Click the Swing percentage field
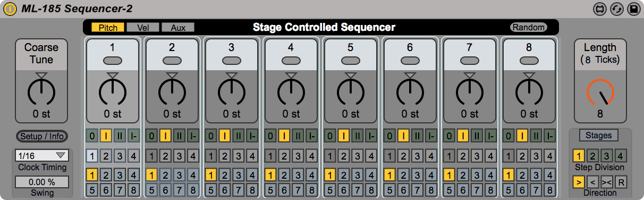644x200 pixels. pyautogui.click(x=42, y=182)
